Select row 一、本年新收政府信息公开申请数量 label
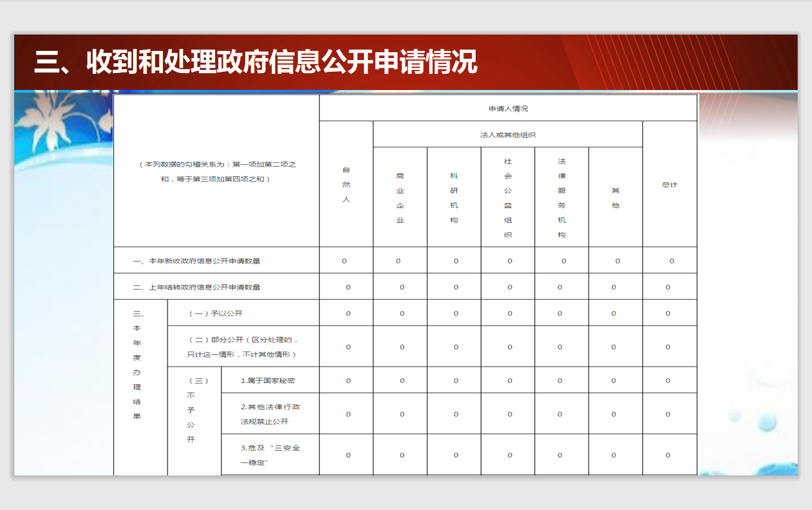812x510 pixels. click(197, 261)
